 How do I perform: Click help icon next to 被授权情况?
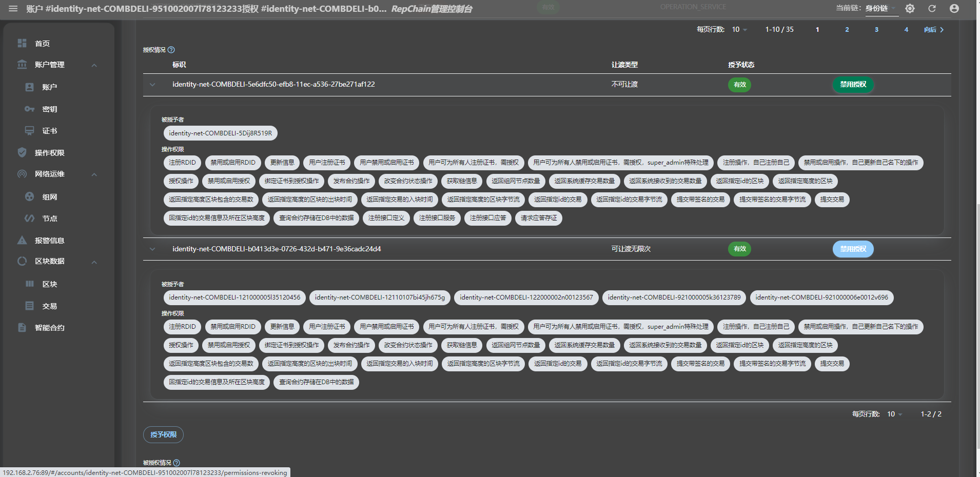(x=177, y=463)
